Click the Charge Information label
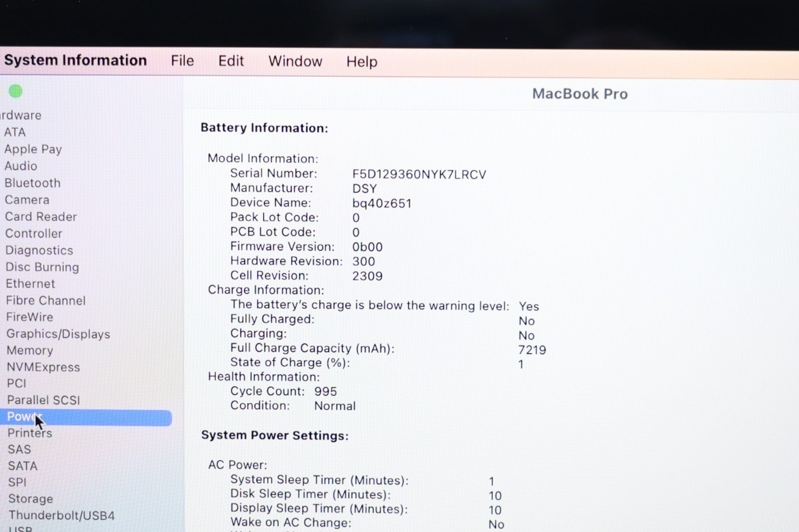The height and width of the screenshot is (532, 799). tap(266, 290)
